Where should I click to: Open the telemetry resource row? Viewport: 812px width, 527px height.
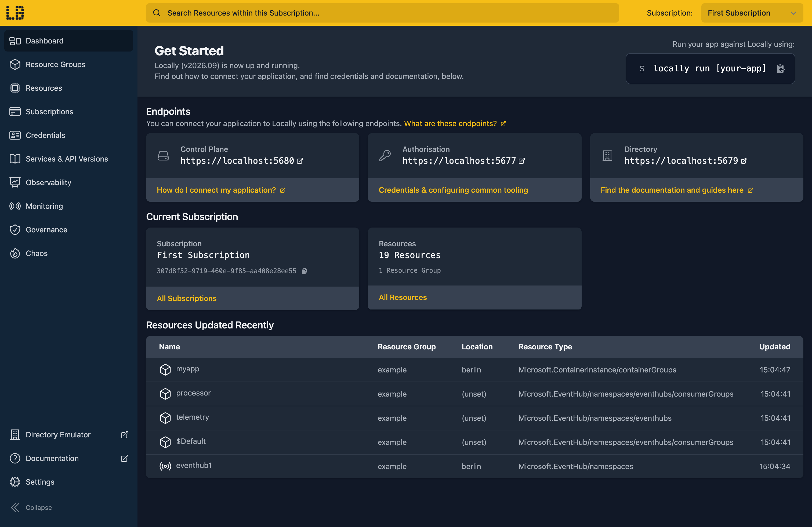pos(474,418)
